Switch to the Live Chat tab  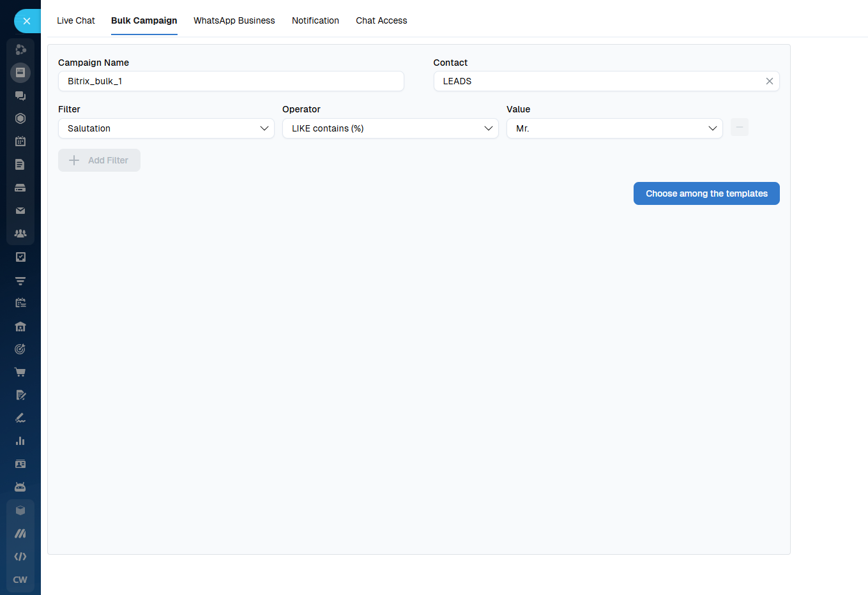(75, 20)
